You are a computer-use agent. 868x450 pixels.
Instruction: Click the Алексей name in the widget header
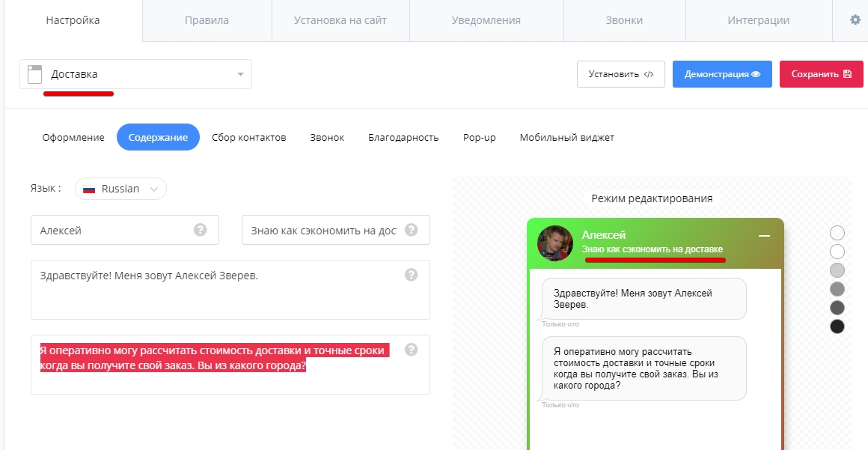603,235
